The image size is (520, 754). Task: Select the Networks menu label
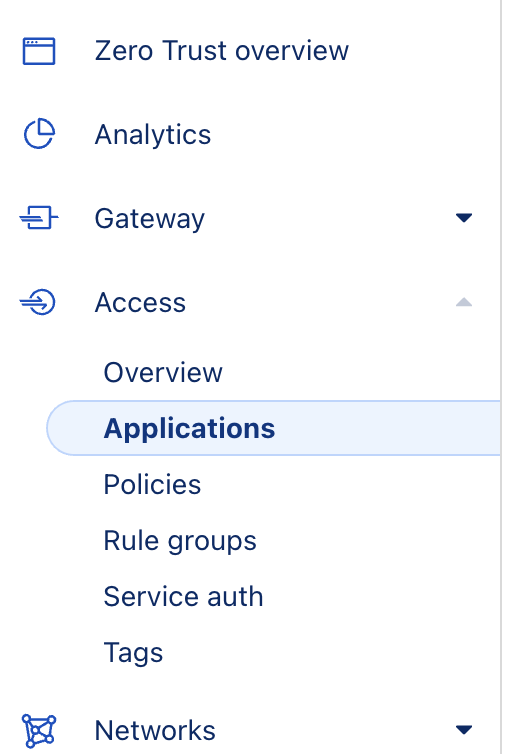[x=155, y=730]
